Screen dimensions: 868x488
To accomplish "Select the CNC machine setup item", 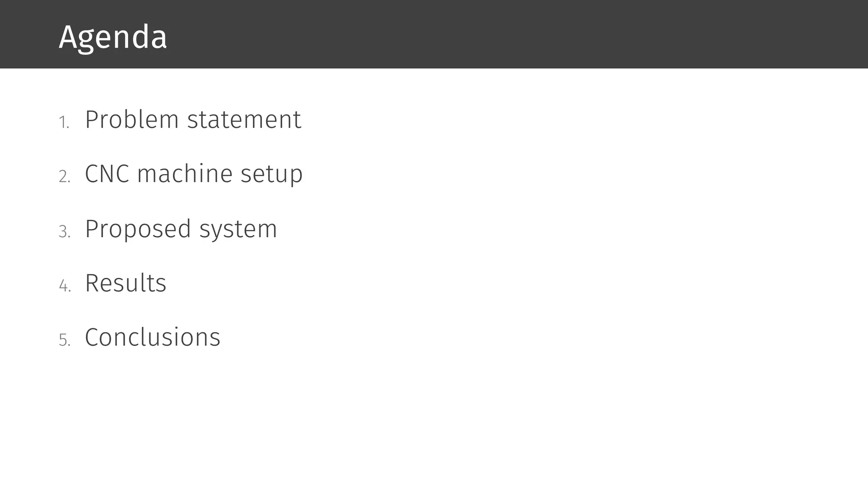I will (x=194, y=175).
